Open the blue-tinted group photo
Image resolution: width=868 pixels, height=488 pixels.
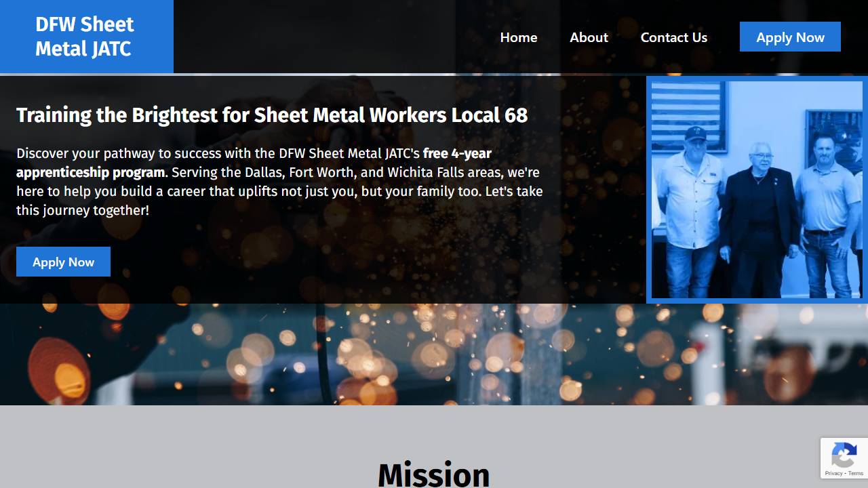[x=757, y=190]
